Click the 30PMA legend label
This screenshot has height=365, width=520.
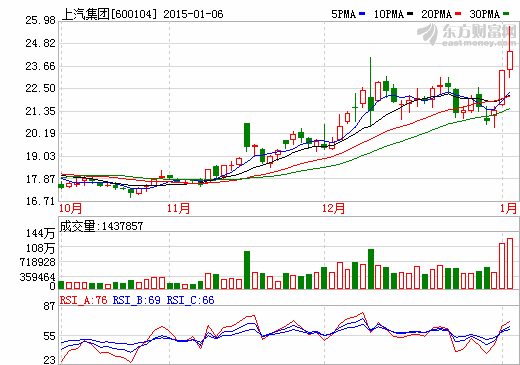coord(485,14)
